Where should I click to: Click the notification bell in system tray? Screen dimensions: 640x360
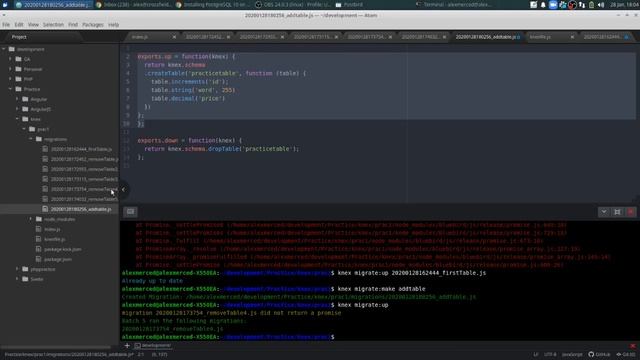pos(543,4)
